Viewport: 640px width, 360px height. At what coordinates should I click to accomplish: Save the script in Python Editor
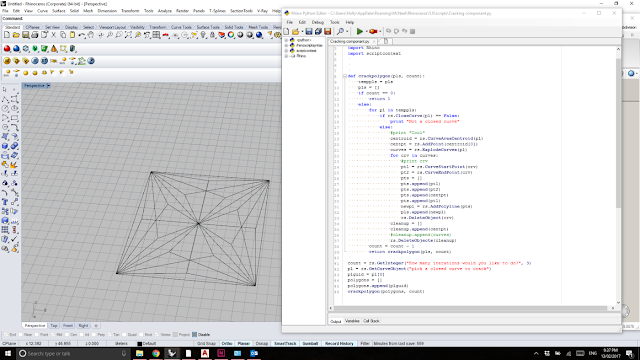[309, 31]
